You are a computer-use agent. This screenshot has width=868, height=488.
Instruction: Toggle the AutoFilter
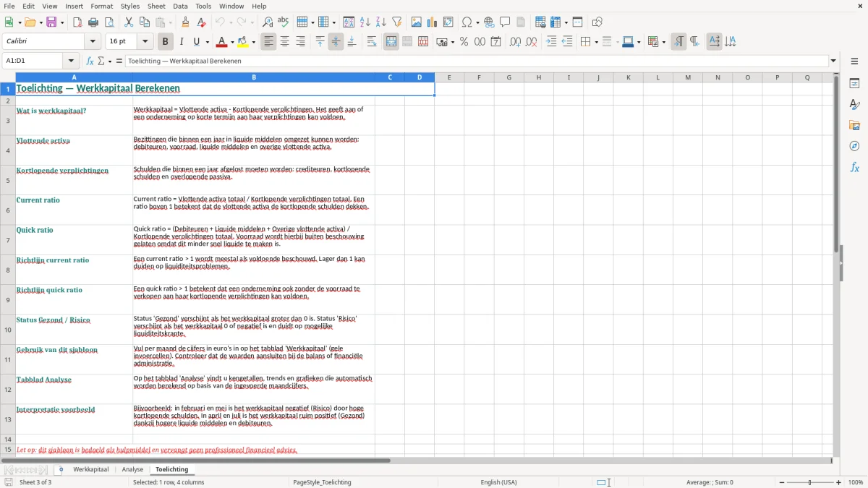[396, 22]
